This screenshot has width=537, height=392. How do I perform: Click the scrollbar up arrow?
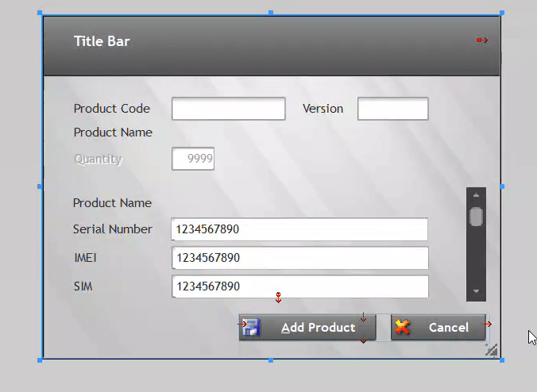pos(476,195)
